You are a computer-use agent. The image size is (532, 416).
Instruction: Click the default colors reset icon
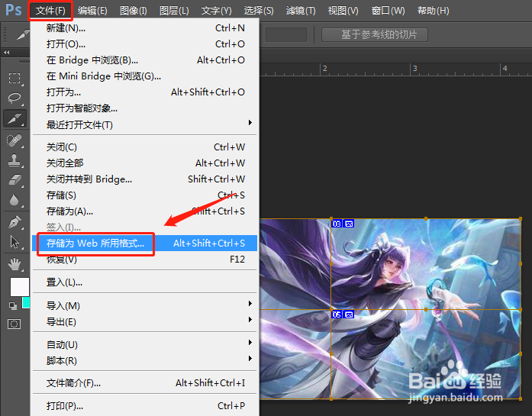click(x=13, y=306)
